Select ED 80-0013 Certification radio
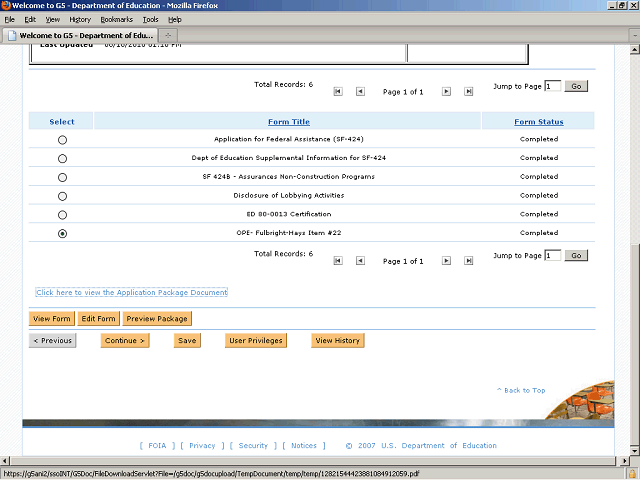The height and width of the screenshot is (480, 640). [62, 215]
